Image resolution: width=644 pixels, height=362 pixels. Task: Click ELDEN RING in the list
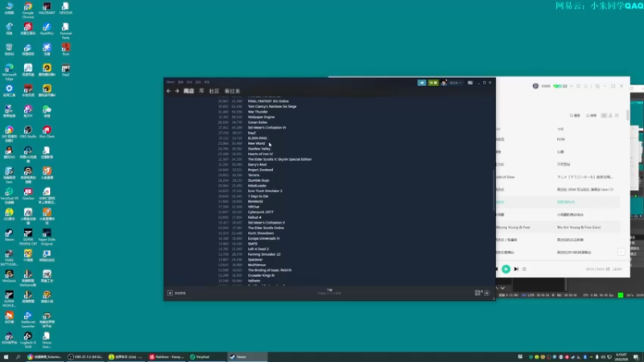[257, 138]
